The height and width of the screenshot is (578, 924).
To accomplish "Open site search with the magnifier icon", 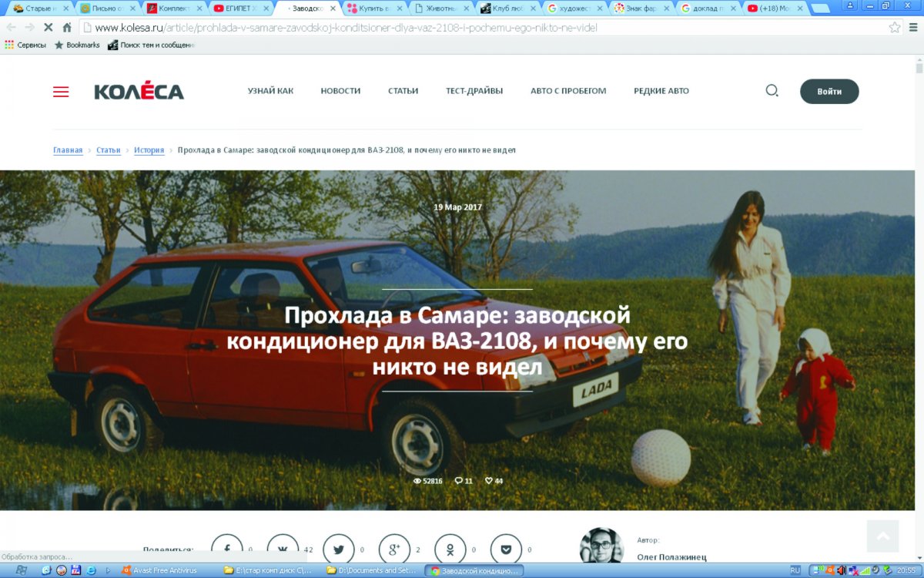I will tap(772, 90).
